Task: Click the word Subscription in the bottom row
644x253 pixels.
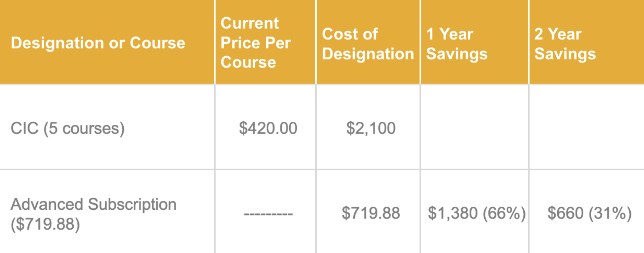Action: coord(132,205)
